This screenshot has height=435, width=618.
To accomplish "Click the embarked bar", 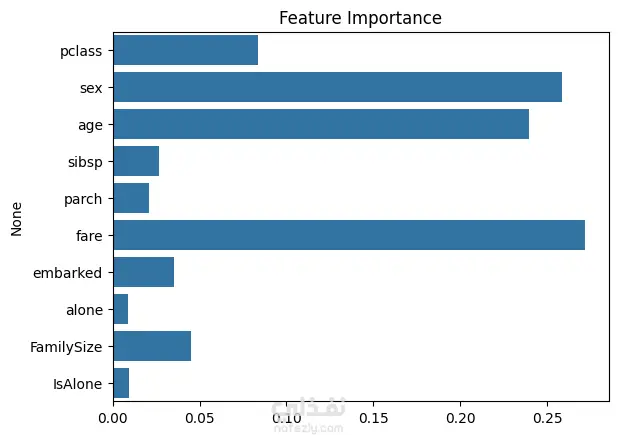I will [x=143, y=273].
